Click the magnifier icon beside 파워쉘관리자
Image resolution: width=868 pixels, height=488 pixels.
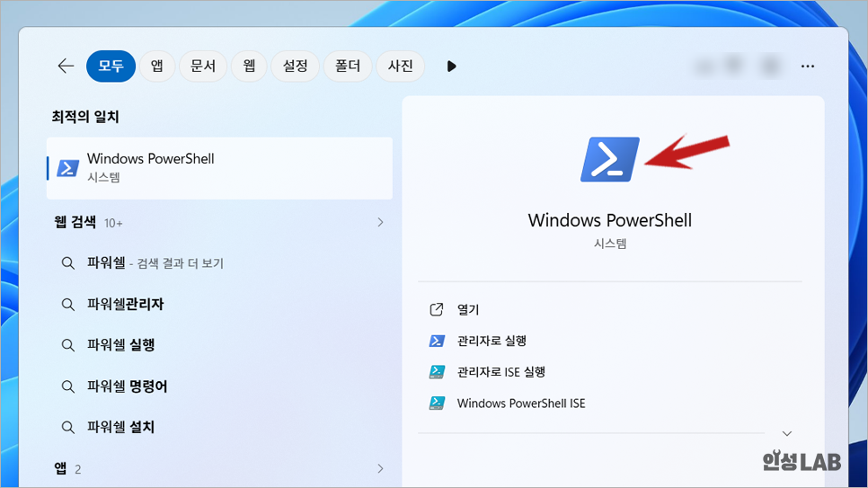click(x=68, y=305)
